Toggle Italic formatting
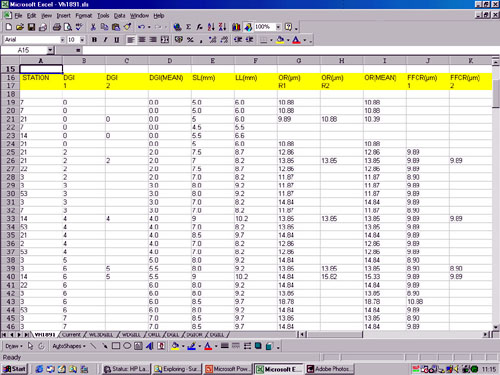The image size is (500, 375). click(x=105, y=40)
